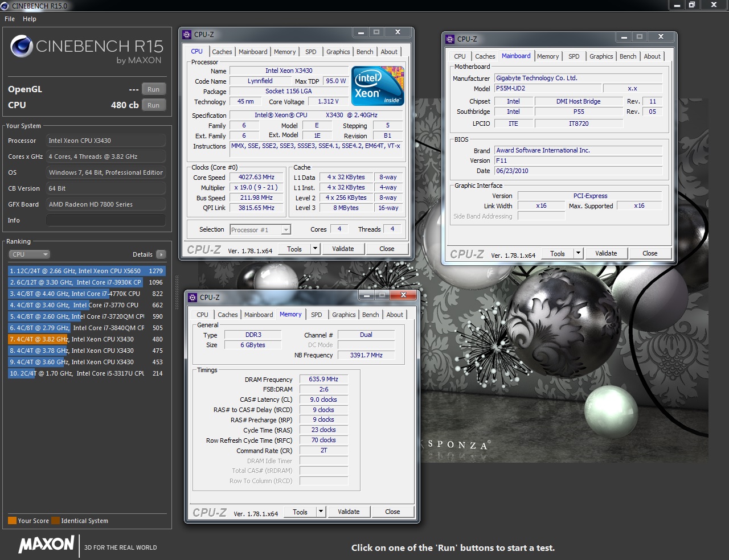Open the CPU ranking category dropdown

(29, 254)
